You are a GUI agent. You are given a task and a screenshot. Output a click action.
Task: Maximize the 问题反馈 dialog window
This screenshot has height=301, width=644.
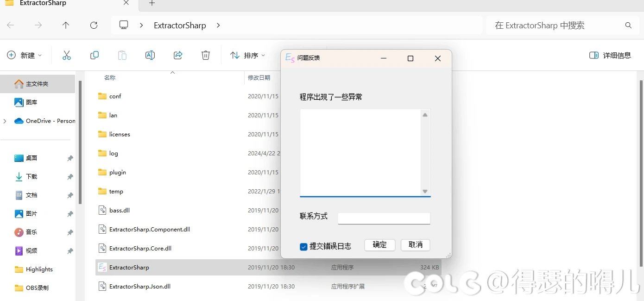coord(410,58)
